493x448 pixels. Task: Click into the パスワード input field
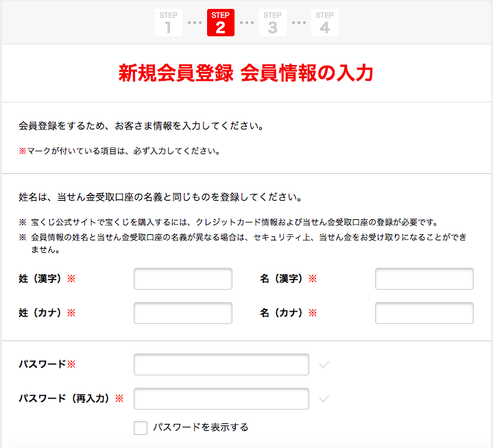[x=221, y=364]
